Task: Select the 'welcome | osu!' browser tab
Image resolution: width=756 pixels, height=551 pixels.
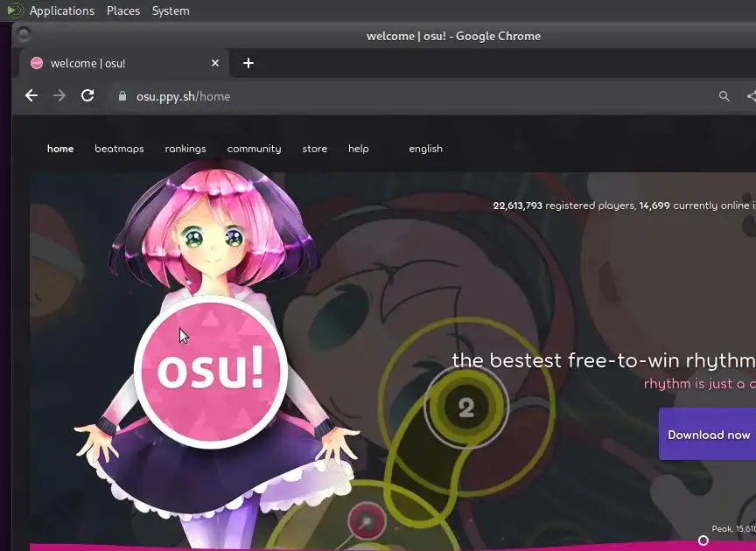Action: click(124, 63)
